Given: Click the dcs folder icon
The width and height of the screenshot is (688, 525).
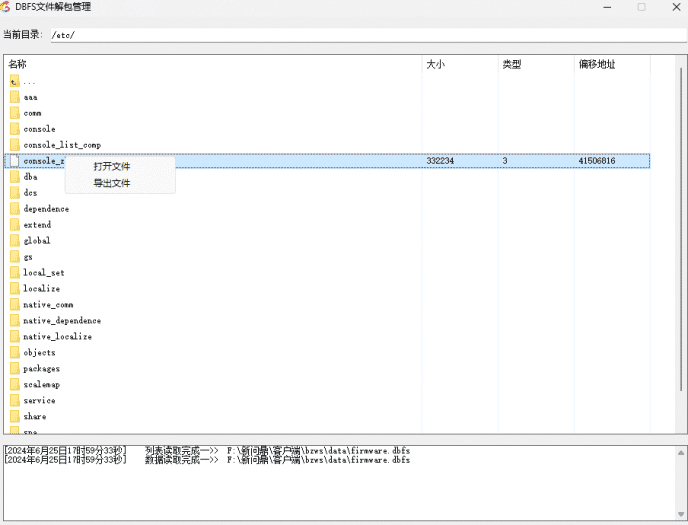Looking at the screenshot, I should [14, 193].
